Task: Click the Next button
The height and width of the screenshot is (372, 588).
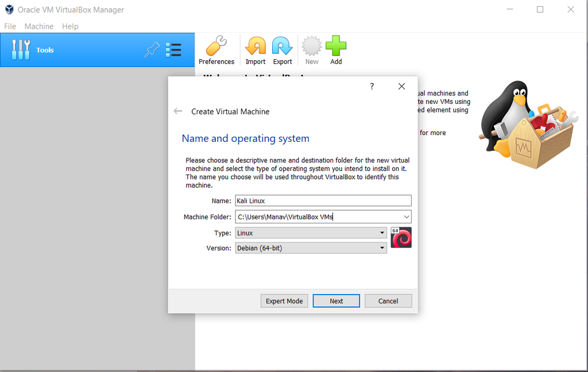Action: (336, 301)
